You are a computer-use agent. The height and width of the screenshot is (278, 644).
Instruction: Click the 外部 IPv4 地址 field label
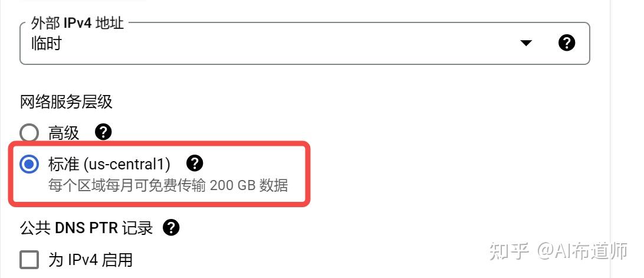[77, 23]
